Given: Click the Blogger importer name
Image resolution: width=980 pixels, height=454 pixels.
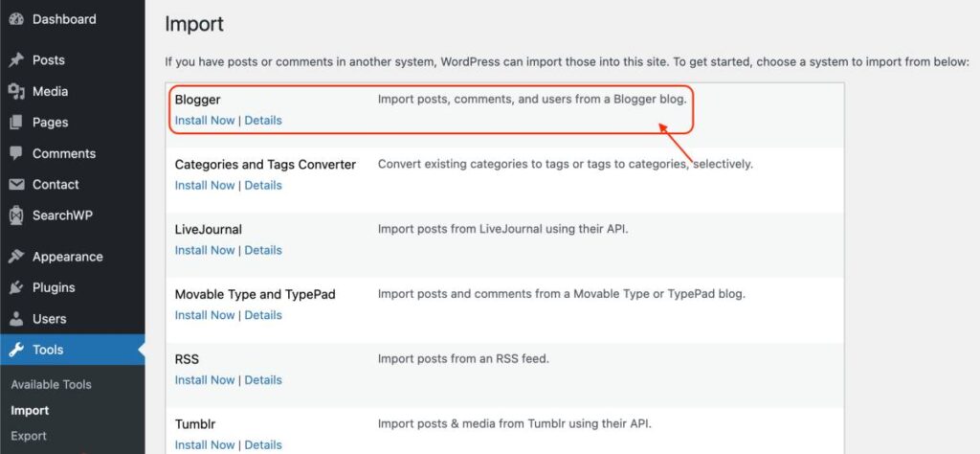Looking at the screenshot, I should (197, 100).
